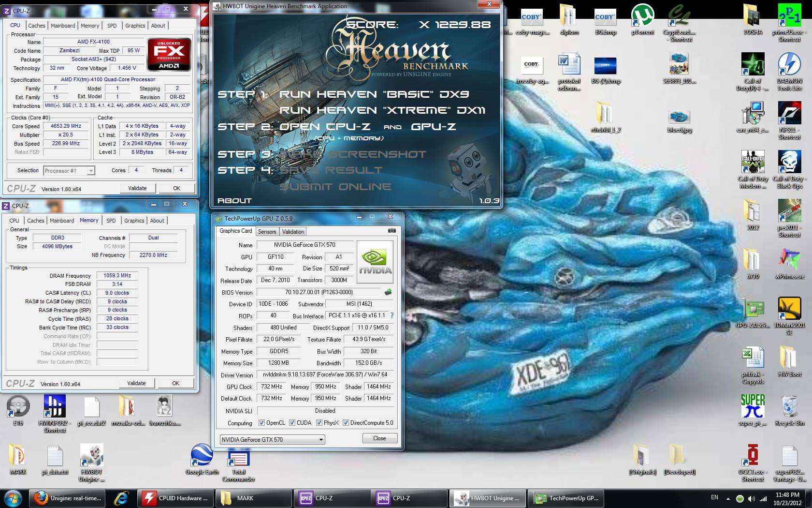Click the NVIDIA logo in GPU-Z
This screenshot has height=508, width=812.
point(375,262)
